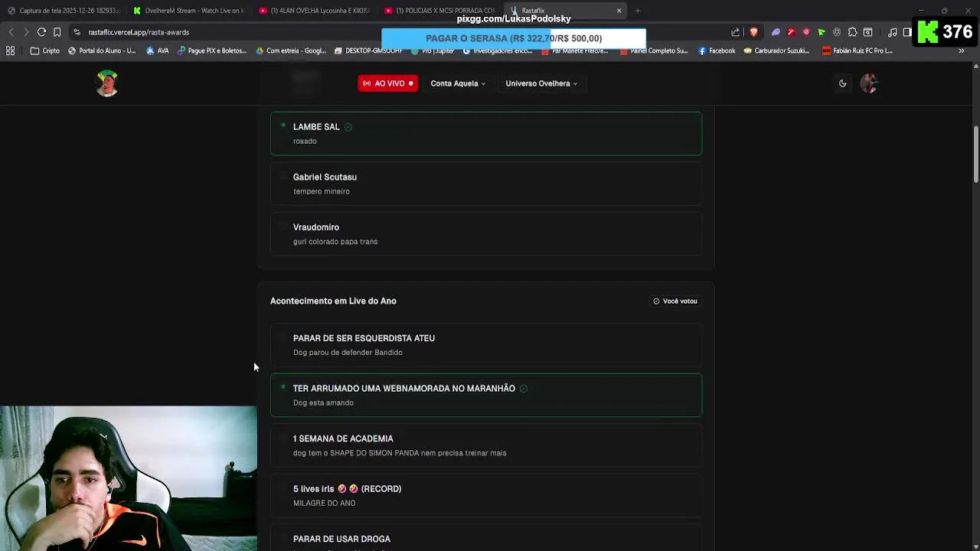Screen dimensions: 980x551
Task: Click the green cursor extension icon
Action: pyautogui.click(x=822, y=32)
